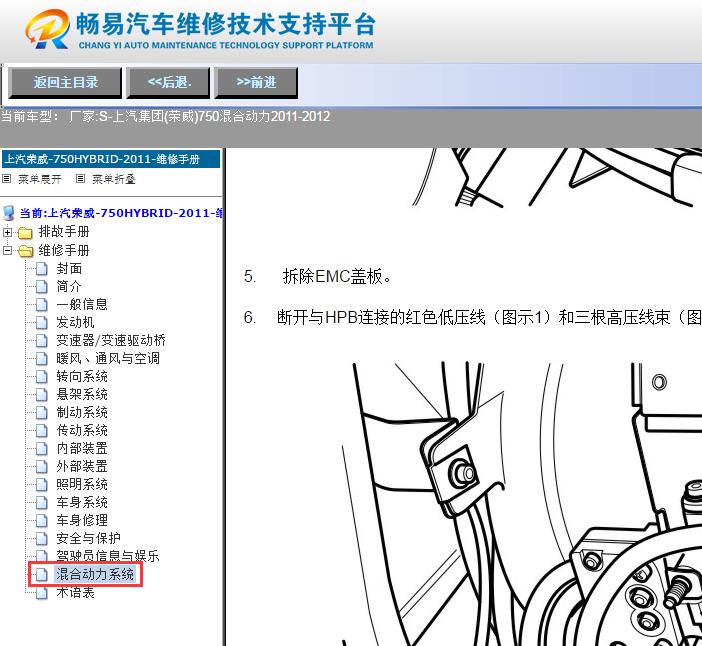Image resolution: width=702 pixels, height=646 pixels.
Task: Go back with the <<后退 button
Action: click(x=168, y=82)
